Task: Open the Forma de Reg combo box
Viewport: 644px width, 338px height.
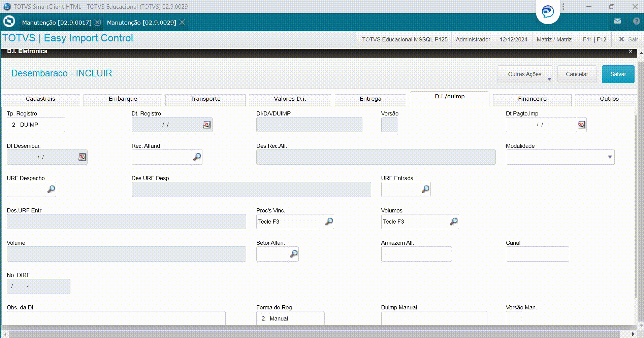Action: pyautogui.click(x=290, y=318)
